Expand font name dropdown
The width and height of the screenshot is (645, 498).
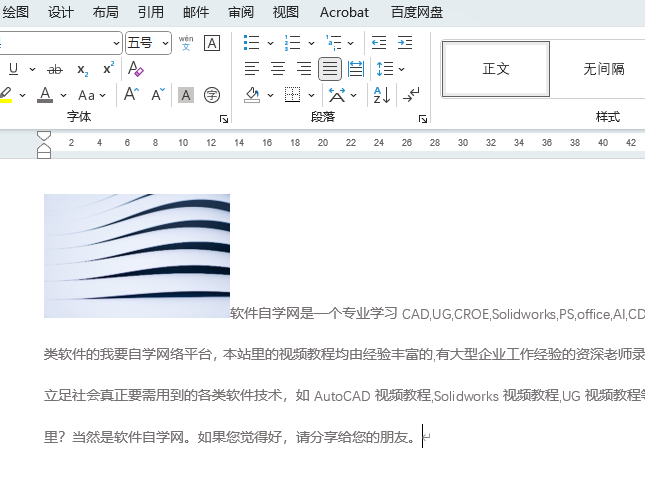pos(116,43)
